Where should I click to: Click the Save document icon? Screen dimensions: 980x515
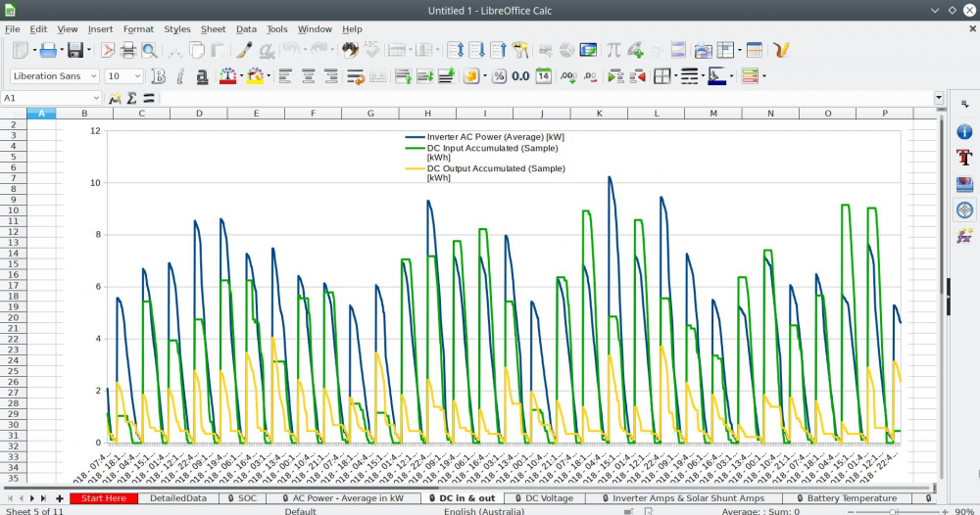tap(74, 50)
